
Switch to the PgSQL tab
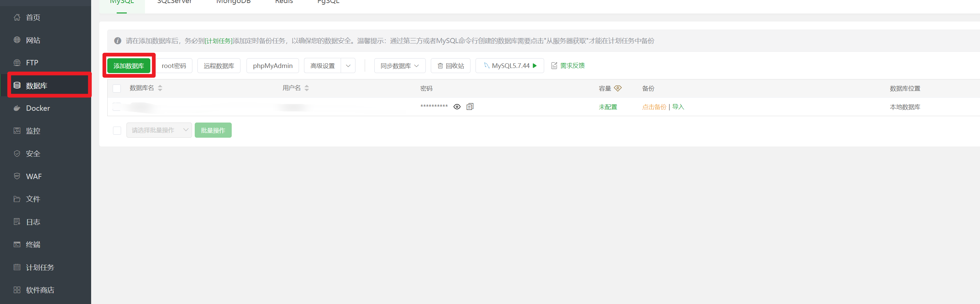pyautogui.click(x=328, y=3)
